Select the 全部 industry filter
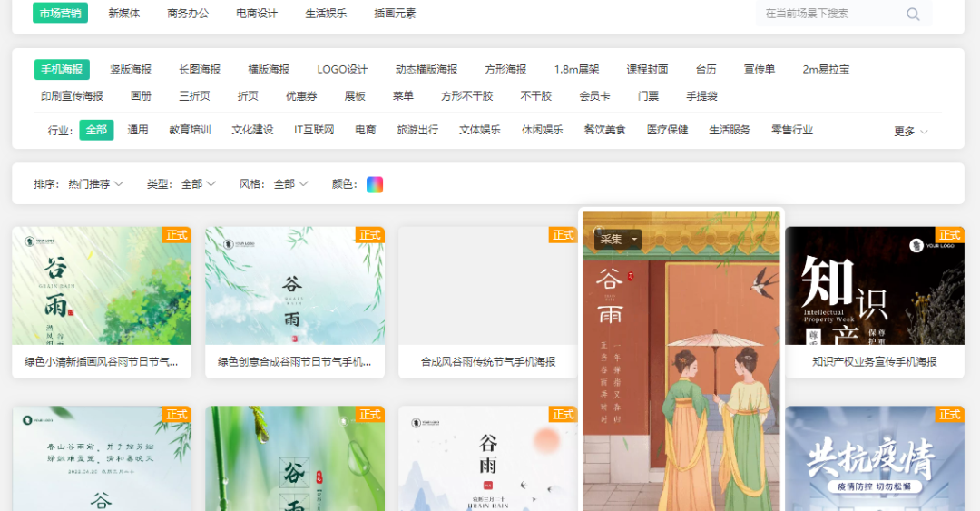The height and width of the screenshot is (511, 980). click(96, 130)
